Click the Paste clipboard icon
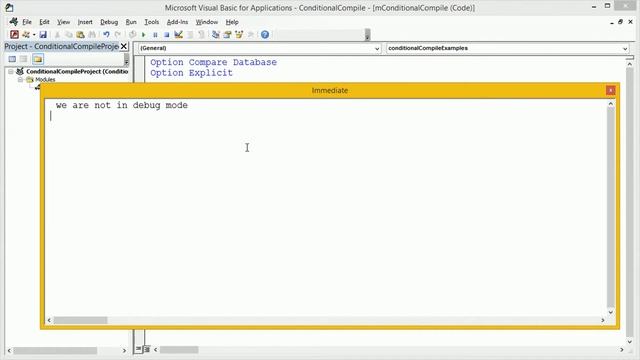Viewport: 640px width, 360px height. click(80, 35)
